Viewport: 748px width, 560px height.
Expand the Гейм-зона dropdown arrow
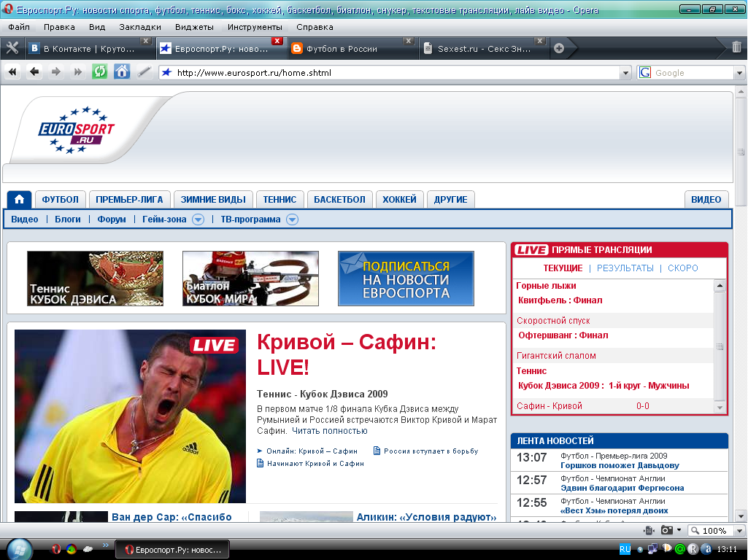coord(198,219)
